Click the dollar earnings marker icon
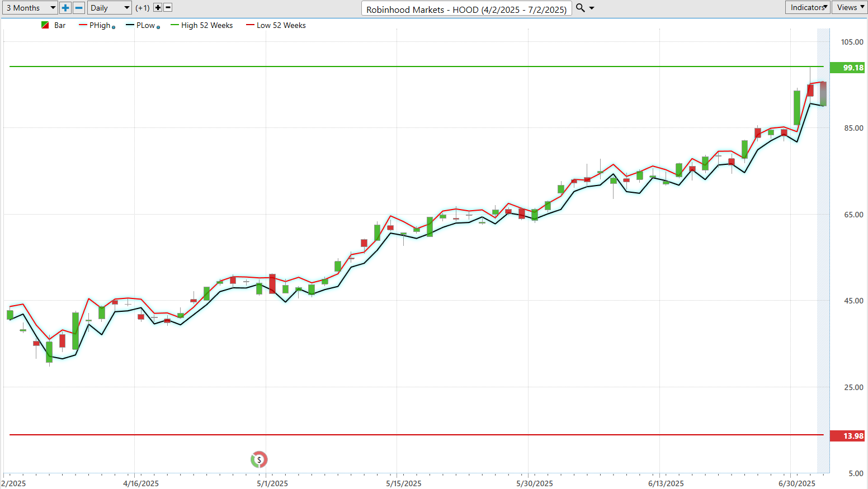 point(259,460)
